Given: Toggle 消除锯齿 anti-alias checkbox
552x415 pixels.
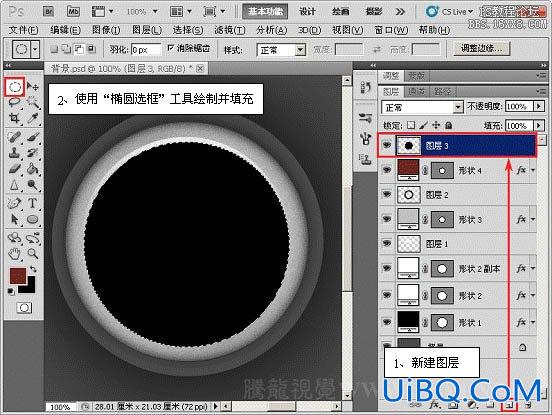Looking at the screenshot, I should coord(171,48).
